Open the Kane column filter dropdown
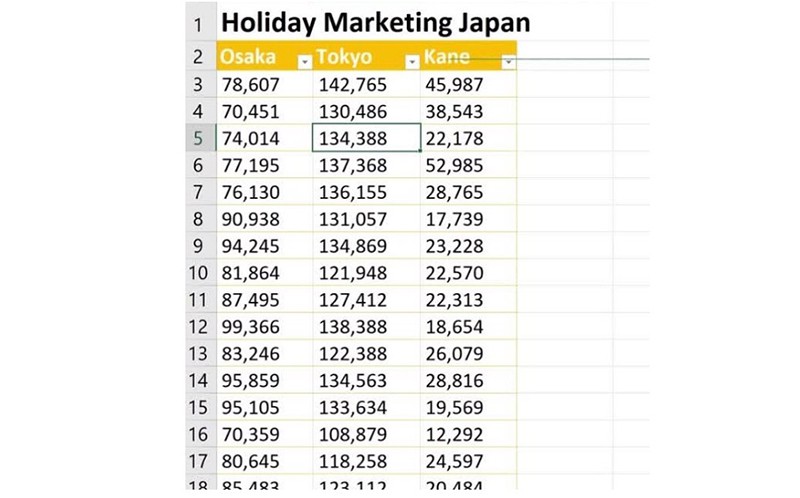The image size is (800, 498). [508, 62]
